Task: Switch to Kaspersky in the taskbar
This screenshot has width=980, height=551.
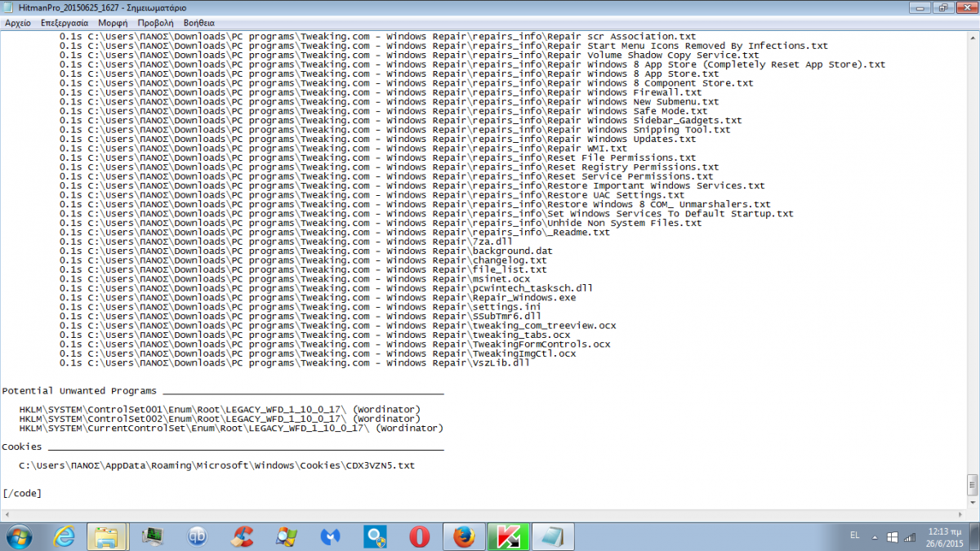Action: click(509, 536)
